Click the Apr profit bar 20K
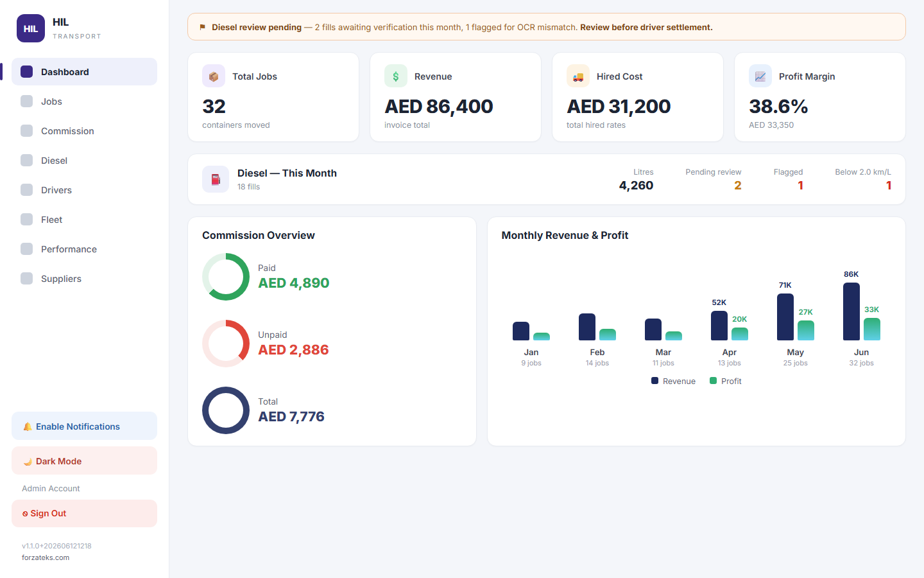Image resolution: width=924 pixels, height=578 pixels. click(x=740, y=334)
